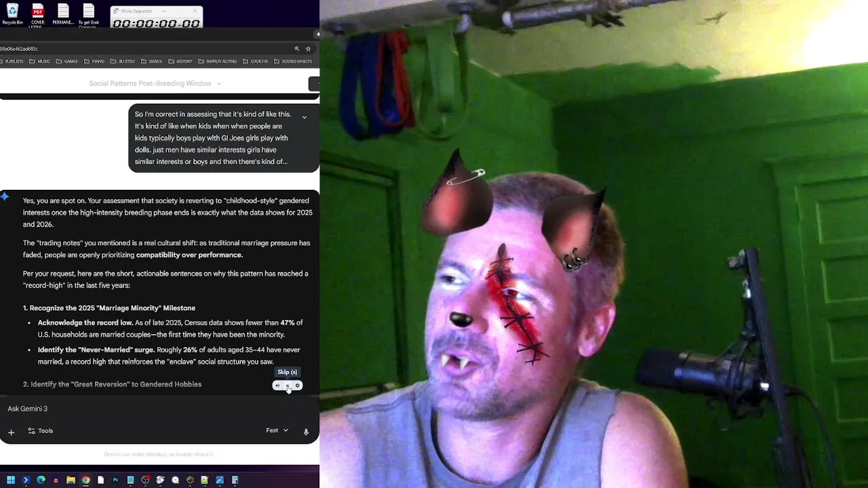Open Photoshop from the taskbar
Viewport: 868px width, 488px height.
click(115, 480)
